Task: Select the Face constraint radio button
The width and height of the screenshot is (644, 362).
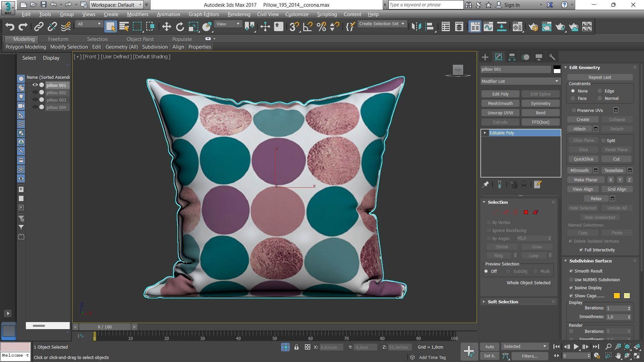Action: point(573,99)
